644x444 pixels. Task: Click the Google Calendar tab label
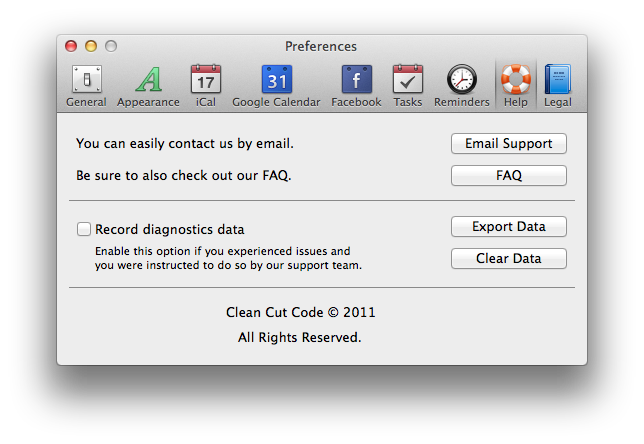click(x=276, y=102)
